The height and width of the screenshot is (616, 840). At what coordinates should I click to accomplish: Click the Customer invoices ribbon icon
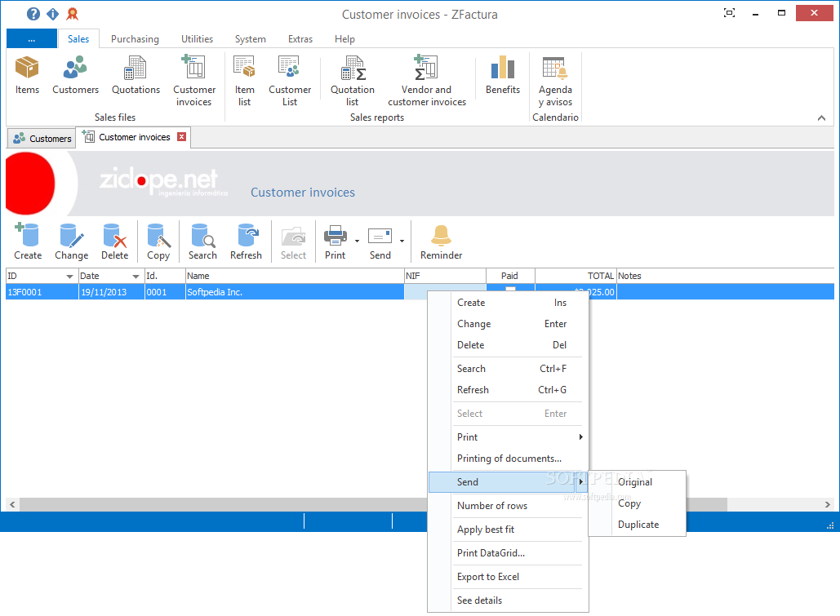pos(194,80)
